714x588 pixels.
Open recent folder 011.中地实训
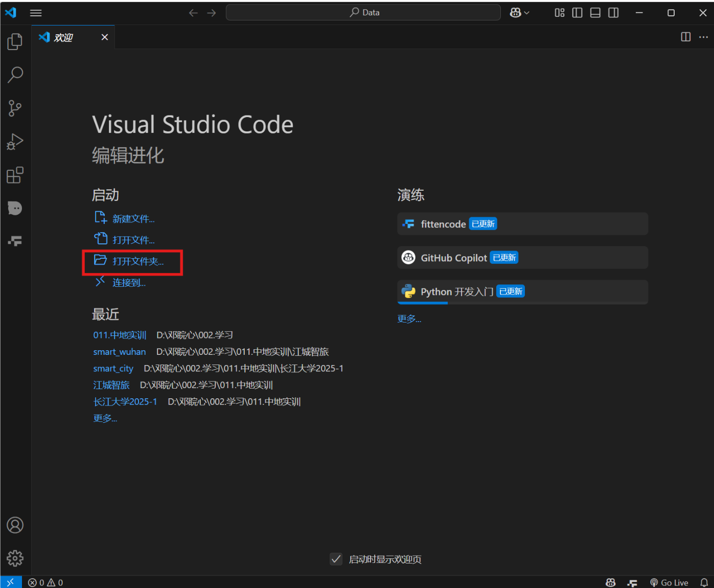click(120, 335)
